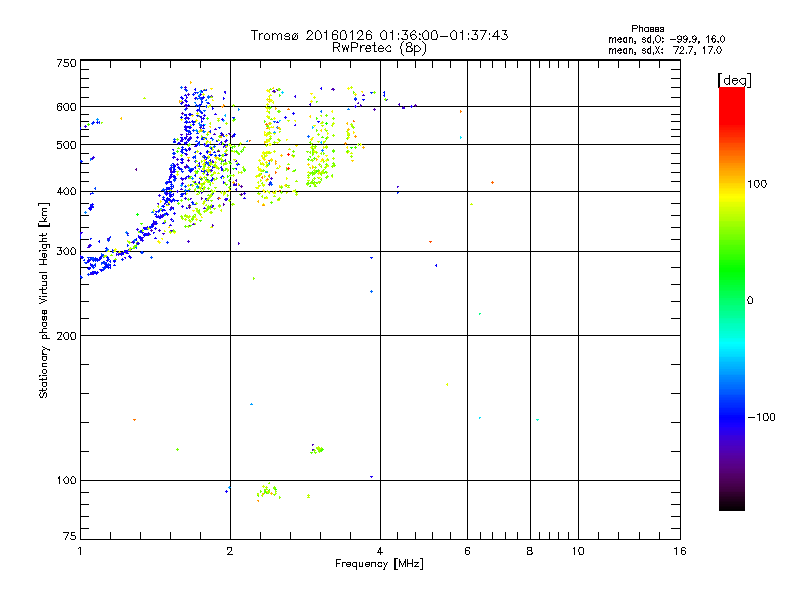
Task: Click the 'mean, sd,O: -99.9, 16.0' statistic
Action: click(x=666, y=39)
